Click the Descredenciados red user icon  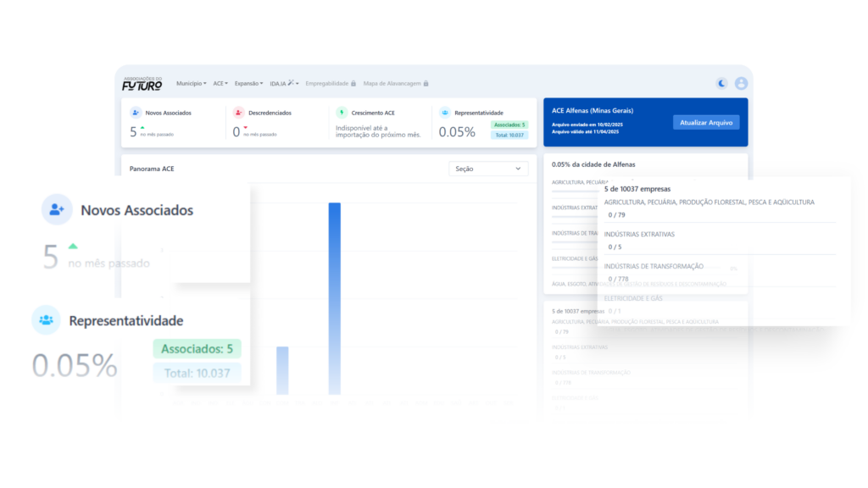click(x=238, y=113)
